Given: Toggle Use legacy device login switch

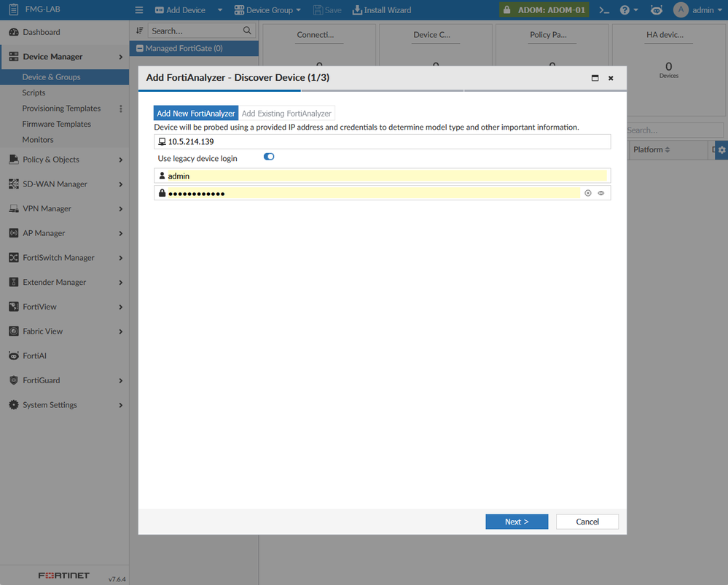Looking at the screenshot, I should coord(269,157).
